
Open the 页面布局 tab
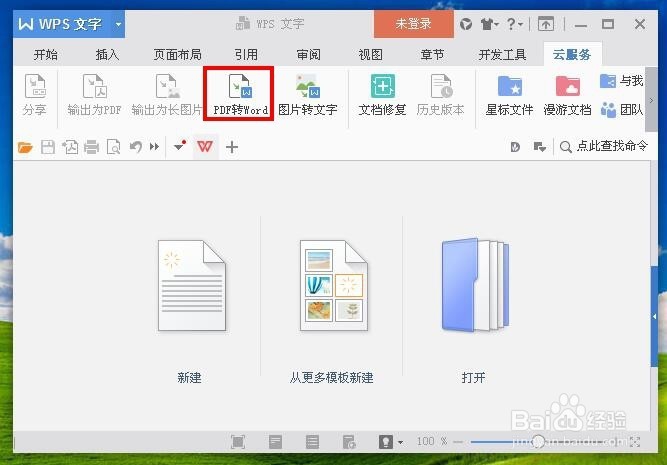(x=177, y=54)
